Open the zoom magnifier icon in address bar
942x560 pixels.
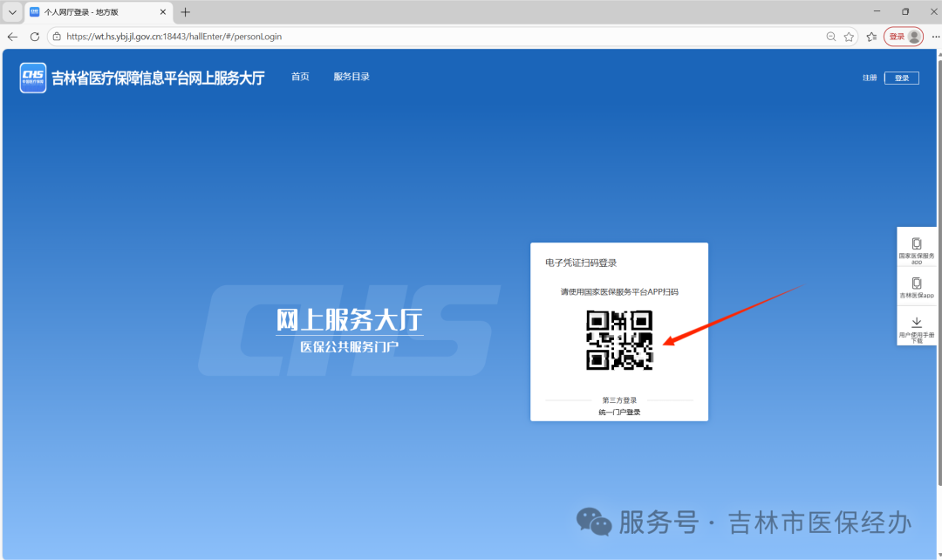pos(831,37)
